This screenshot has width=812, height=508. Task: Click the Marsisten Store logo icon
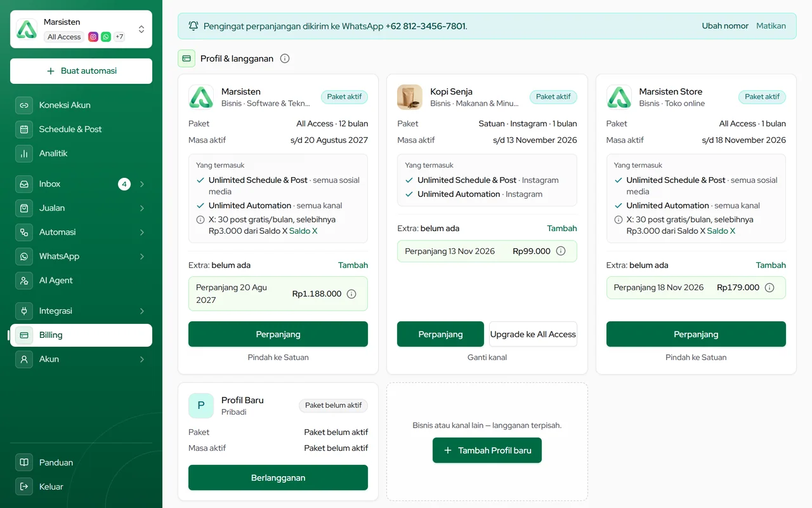tap(619, 97)
